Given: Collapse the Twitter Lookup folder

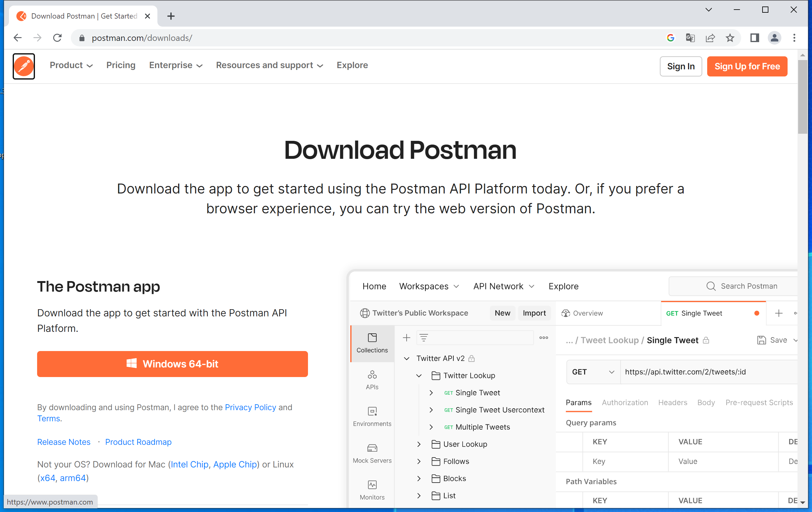Looking at the screenshot, I should (419, 375).
